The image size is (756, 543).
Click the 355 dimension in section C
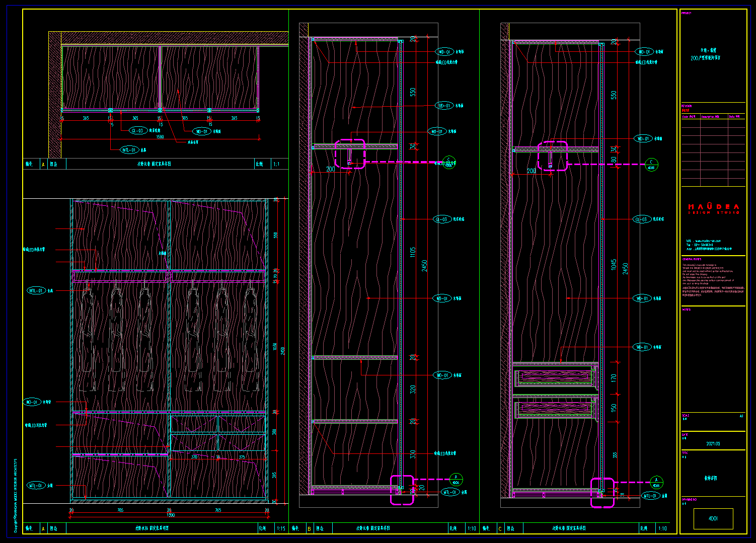pos(615,455)
